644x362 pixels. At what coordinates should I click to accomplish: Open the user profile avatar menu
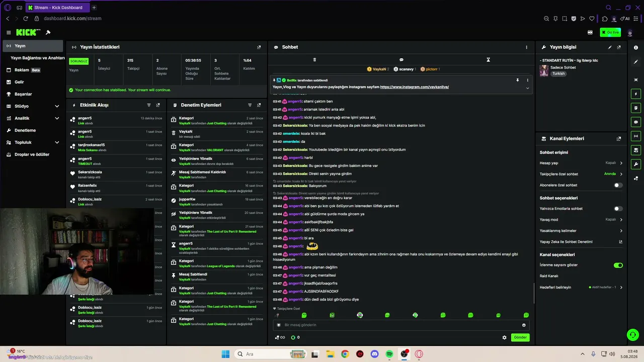(630, 33)
